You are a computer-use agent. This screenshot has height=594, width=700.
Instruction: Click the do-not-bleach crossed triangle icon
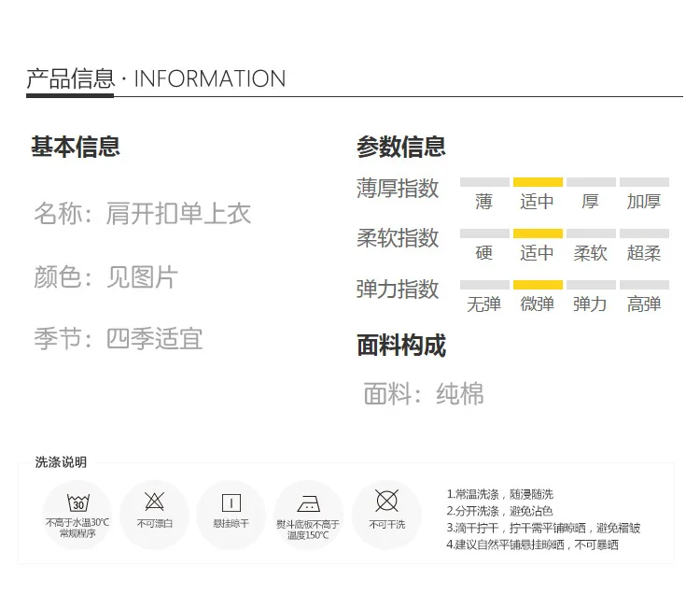click(x=154, y=502)
